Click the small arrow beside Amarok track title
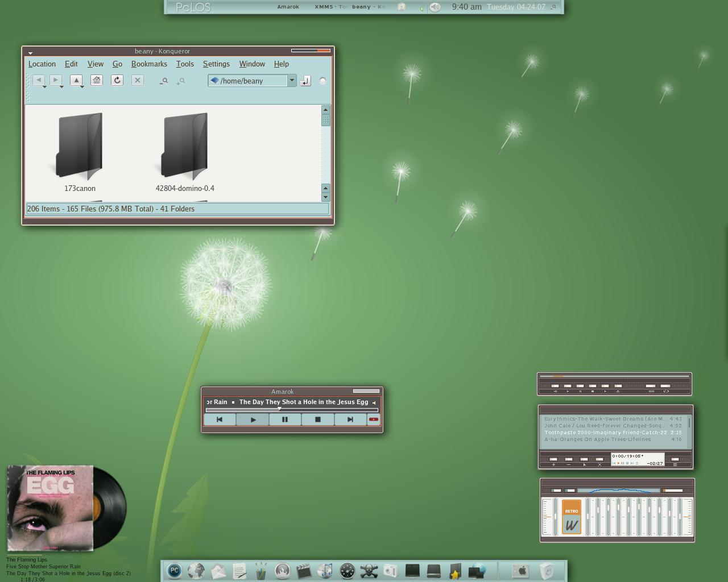Viewport: 728px width, 582px height. [x=374, y=402]
